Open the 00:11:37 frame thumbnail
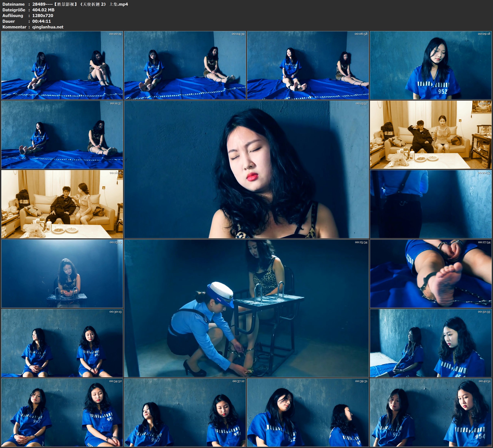 (x=62, y=135)
